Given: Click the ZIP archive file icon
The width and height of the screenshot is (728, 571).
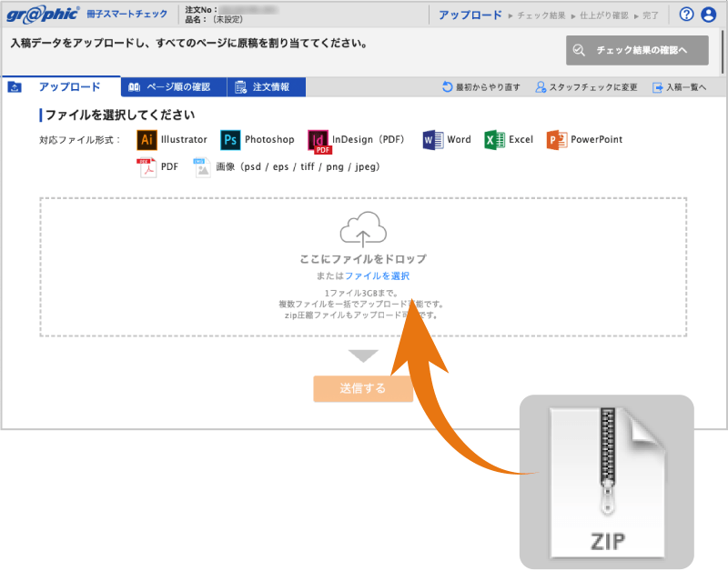Looking at the screenshot, I should pos(607,483).
